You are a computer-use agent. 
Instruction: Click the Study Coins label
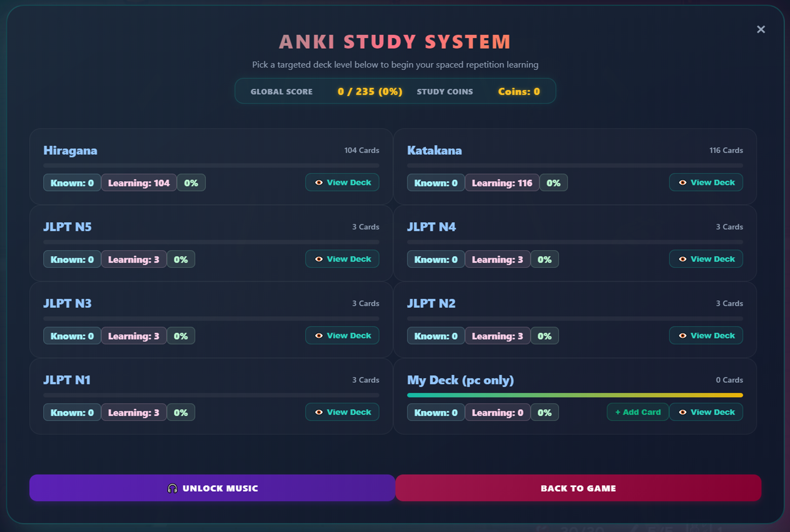[x=445, y=92]
